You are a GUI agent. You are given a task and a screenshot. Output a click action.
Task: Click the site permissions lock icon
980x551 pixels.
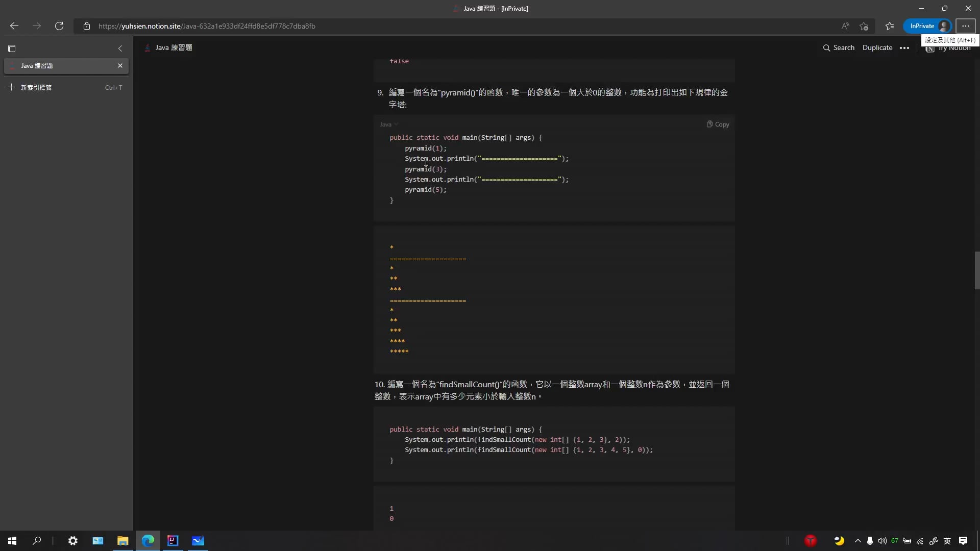[x=87, y=26]
